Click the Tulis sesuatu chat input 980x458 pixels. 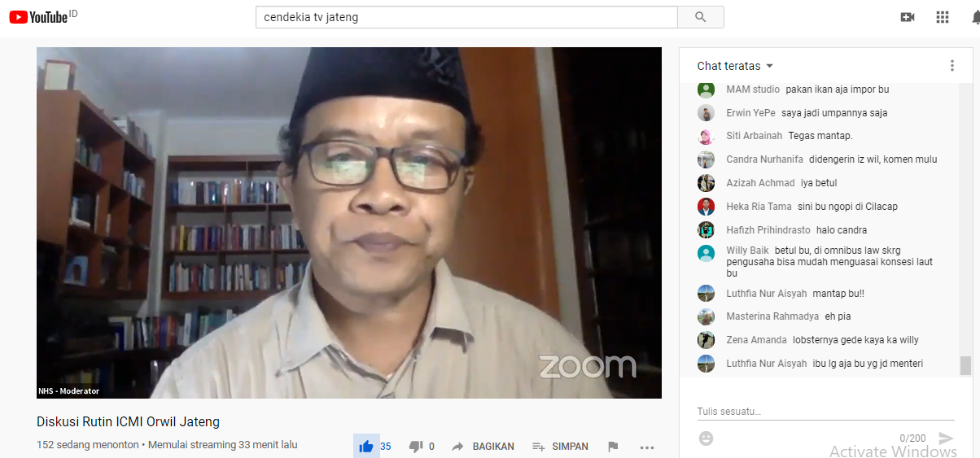tap(814, 412)
